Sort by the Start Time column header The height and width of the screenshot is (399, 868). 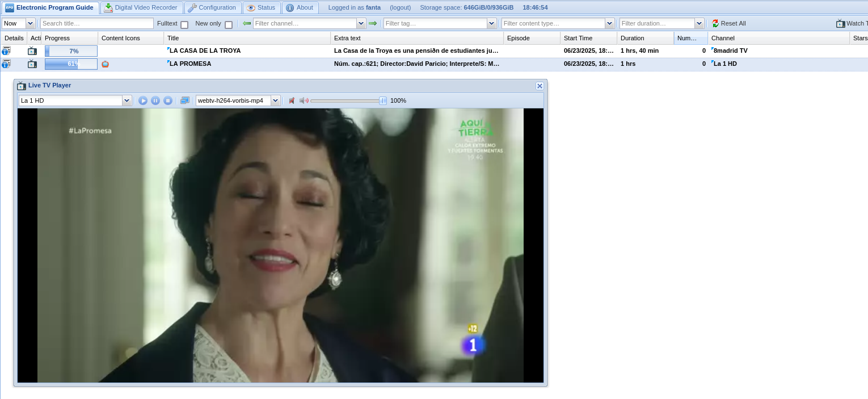point(588,38)
